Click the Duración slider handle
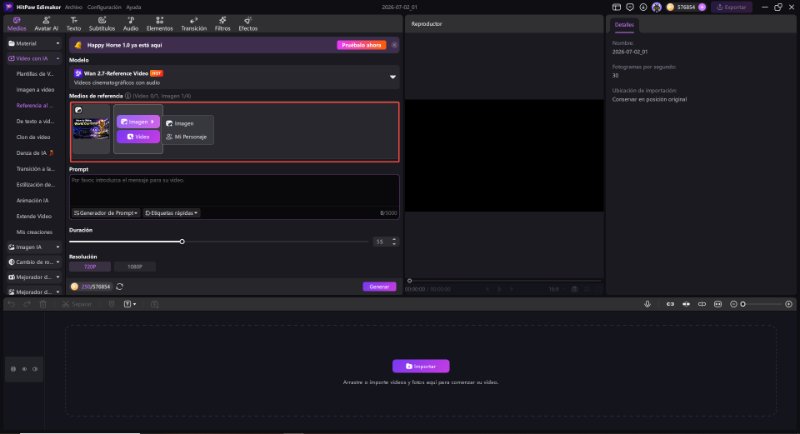 pos(182,241)
